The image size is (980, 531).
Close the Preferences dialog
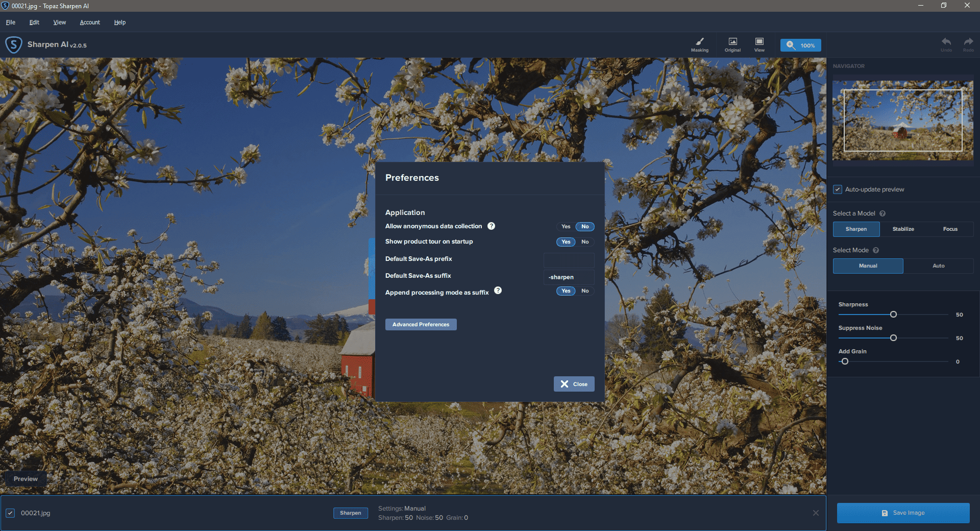pos(574,384)
